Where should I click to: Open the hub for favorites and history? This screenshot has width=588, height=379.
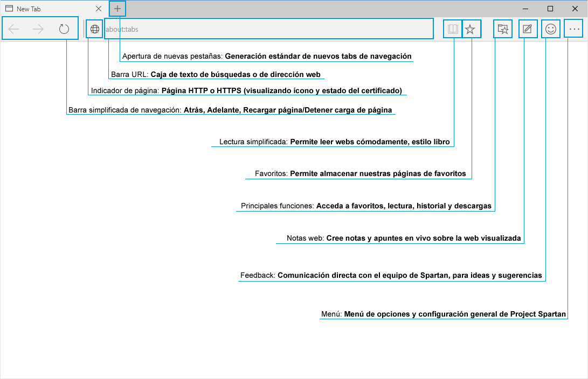[503, 29]
